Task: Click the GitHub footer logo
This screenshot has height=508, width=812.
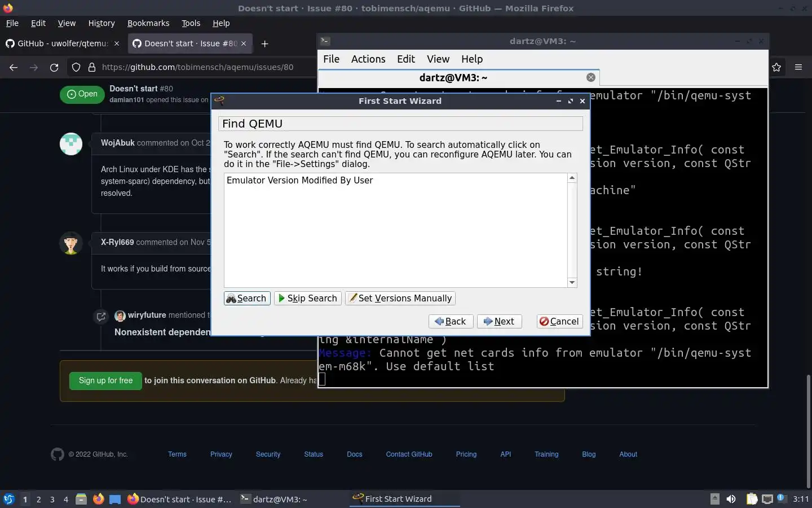Action: (x=58, y=454)
